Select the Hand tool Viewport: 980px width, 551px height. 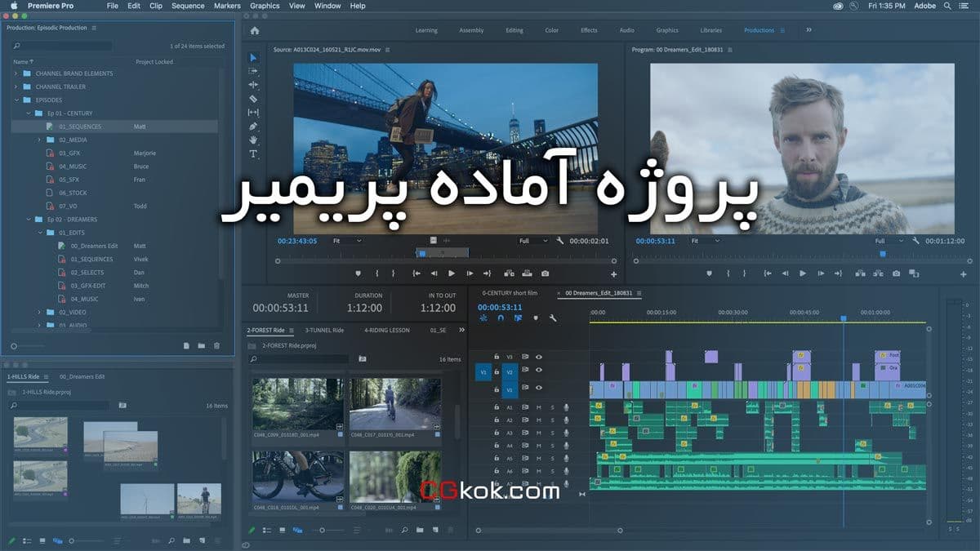[253, 140]
